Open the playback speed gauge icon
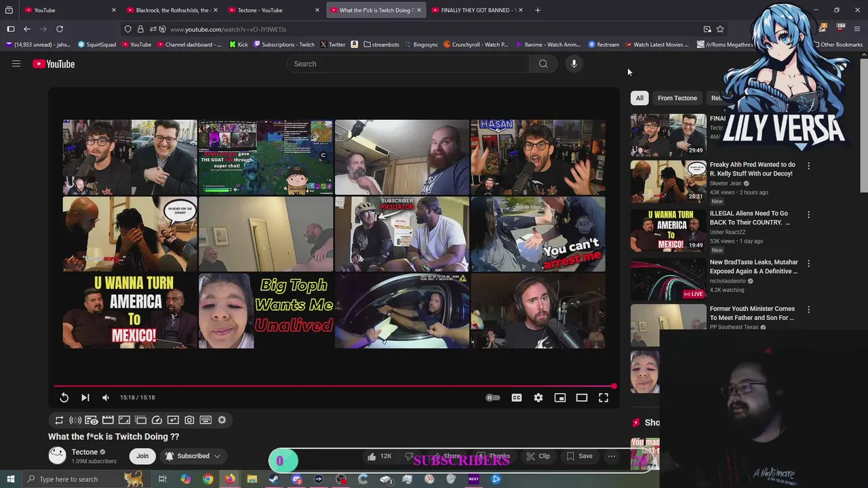 157,420
